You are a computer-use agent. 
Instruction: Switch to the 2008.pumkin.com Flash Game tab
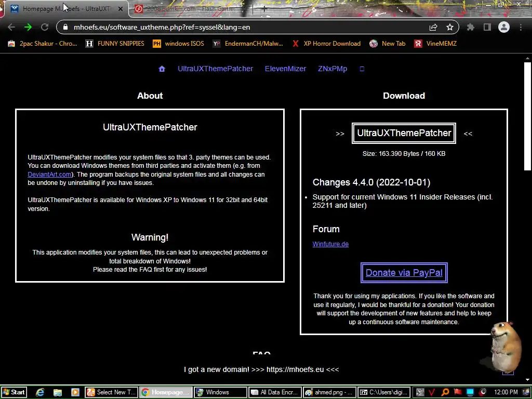tap(189, 9)
